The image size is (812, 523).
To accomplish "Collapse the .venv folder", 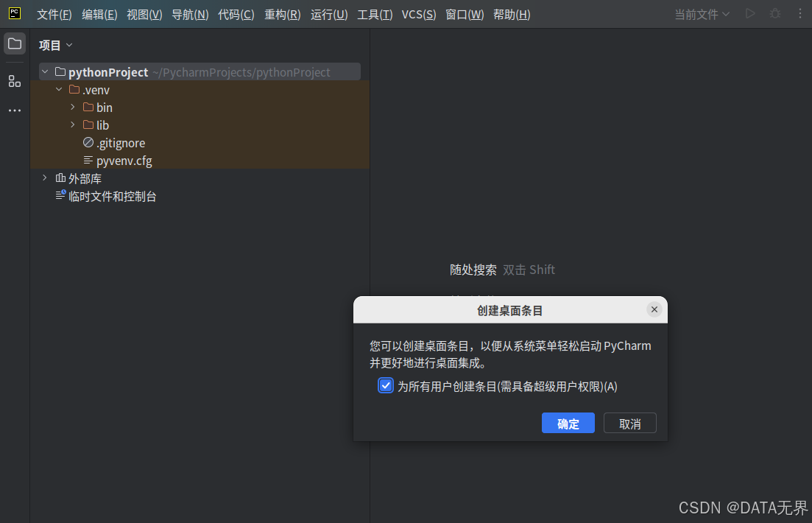I will [59, 89].
